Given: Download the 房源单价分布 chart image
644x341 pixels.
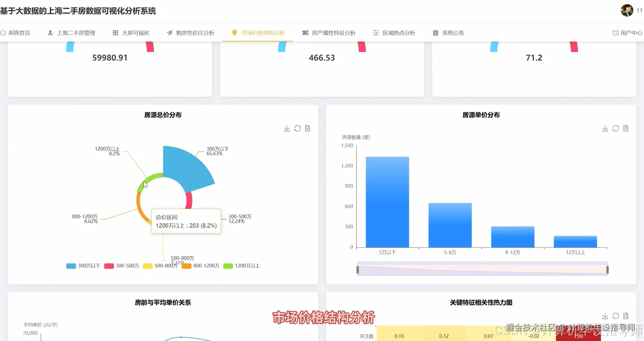Looking at the screenshot, I should coord(605,128).
